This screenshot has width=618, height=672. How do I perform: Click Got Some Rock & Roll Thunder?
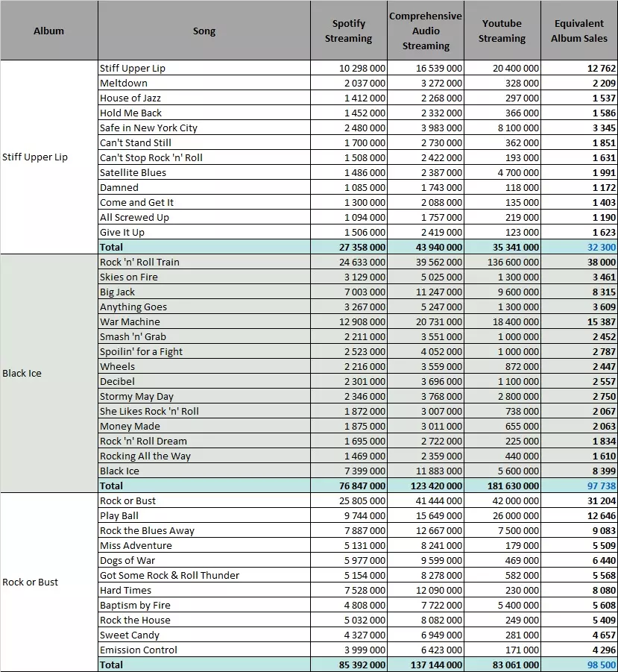click(204, 575)
